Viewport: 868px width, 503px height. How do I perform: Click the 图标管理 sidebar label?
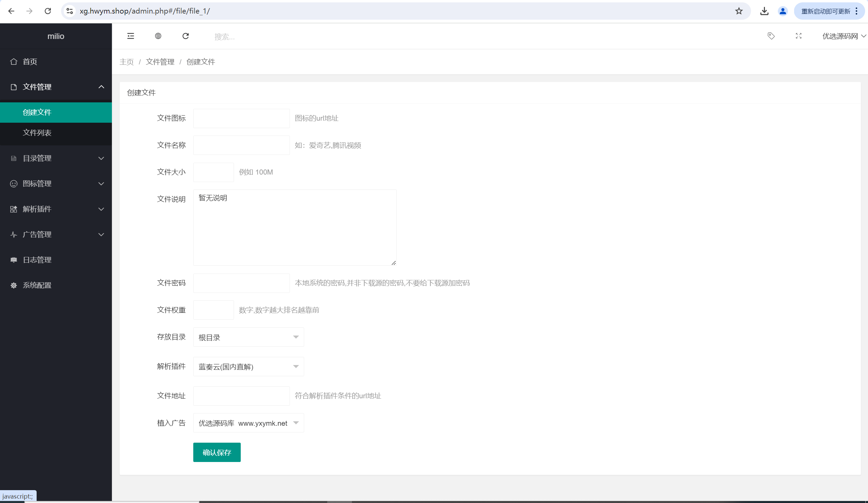37,184
